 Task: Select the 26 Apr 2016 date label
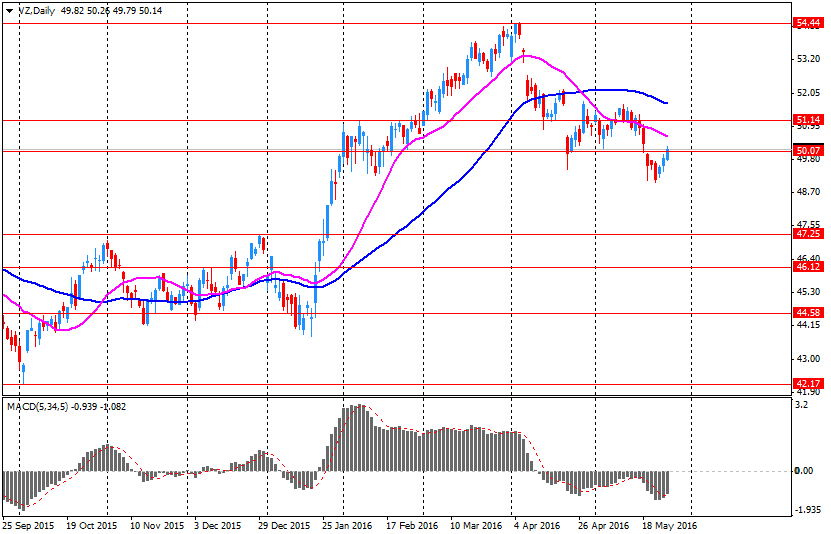pos(604,526)
